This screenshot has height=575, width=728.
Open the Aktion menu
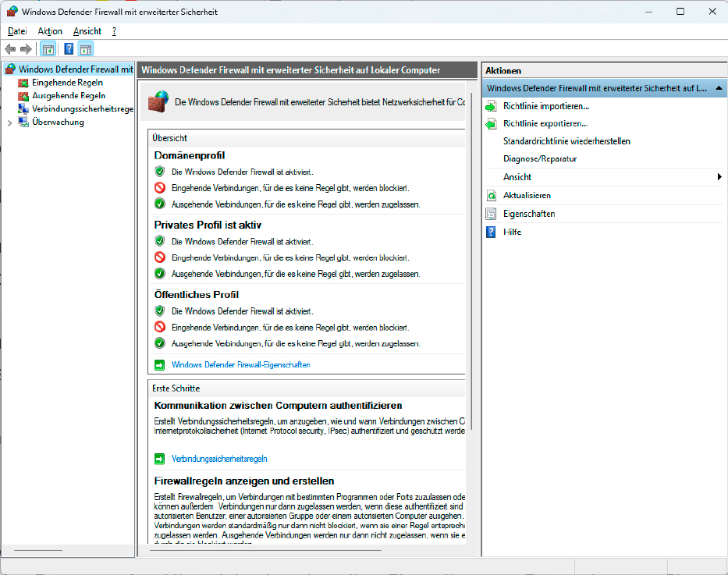click(50, 31)
